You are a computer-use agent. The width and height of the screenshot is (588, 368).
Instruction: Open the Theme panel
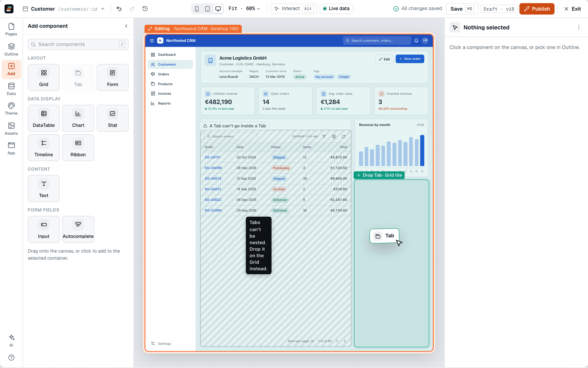(x=11, y=109)
